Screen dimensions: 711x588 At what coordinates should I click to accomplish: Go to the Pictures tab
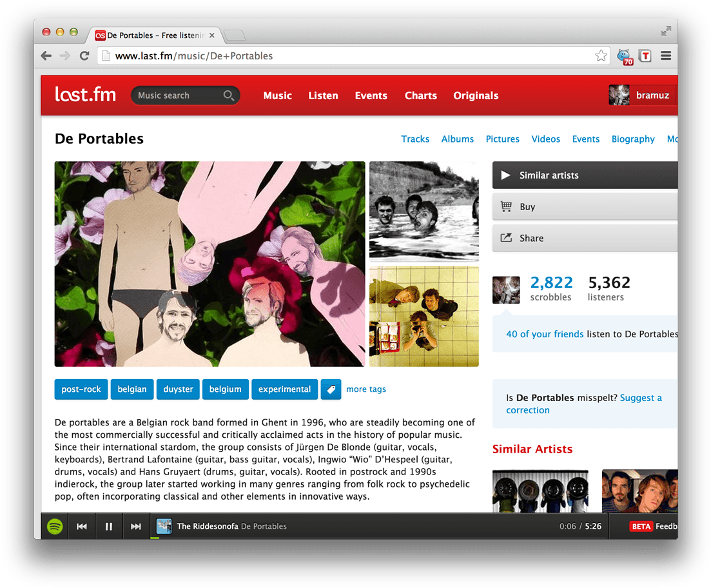pos(502,139)
